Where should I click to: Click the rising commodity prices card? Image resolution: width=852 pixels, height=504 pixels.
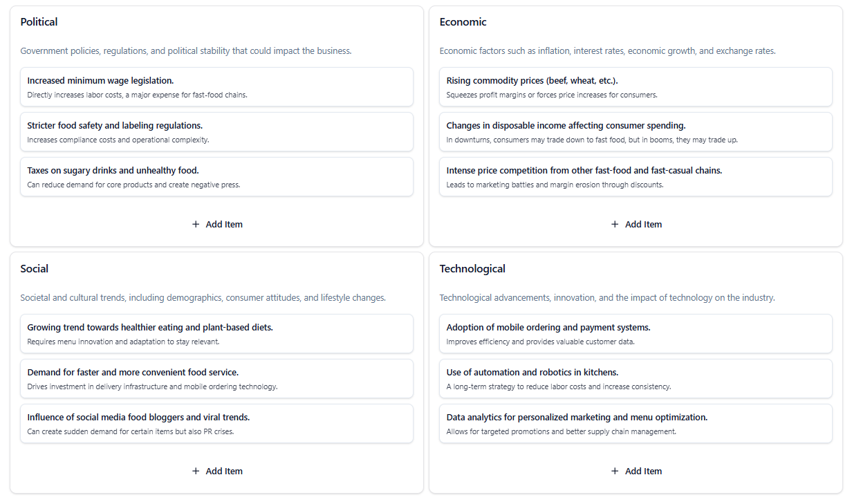[x=636, y=87]
